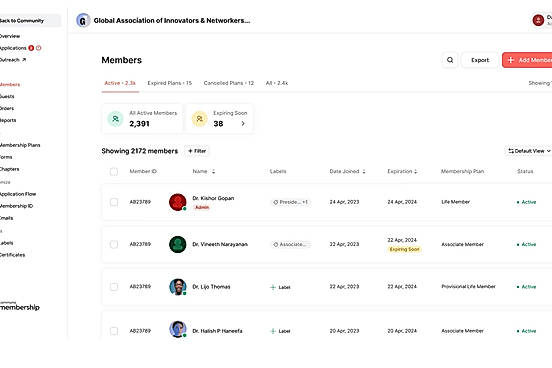
Task: Click the Applications count badge
Action: click(x=31, y=48)
